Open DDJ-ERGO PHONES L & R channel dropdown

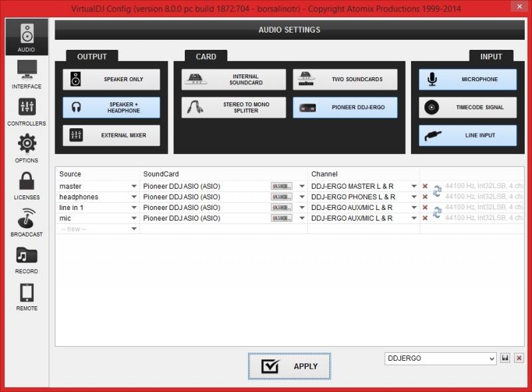tap(414, 197)
